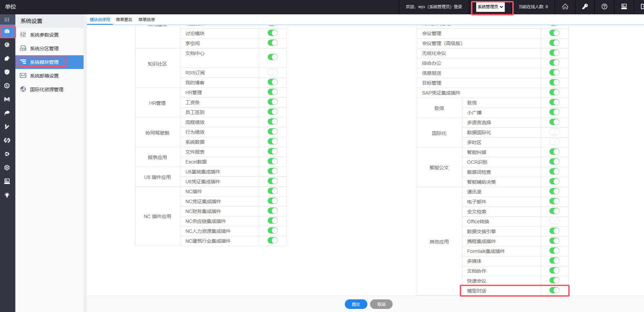
Task: Click the 知识社区 category cell
Action: pyautogui.click(x=158, y=68)
